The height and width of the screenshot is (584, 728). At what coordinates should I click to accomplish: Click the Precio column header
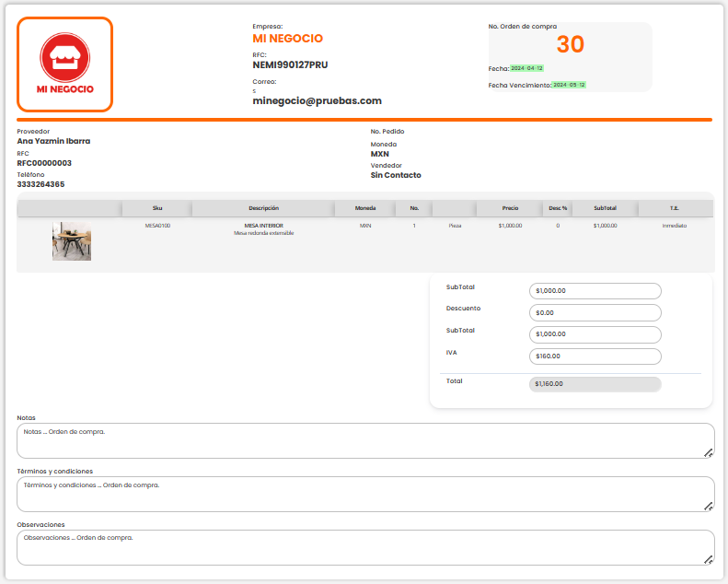(x=510, y=208)
